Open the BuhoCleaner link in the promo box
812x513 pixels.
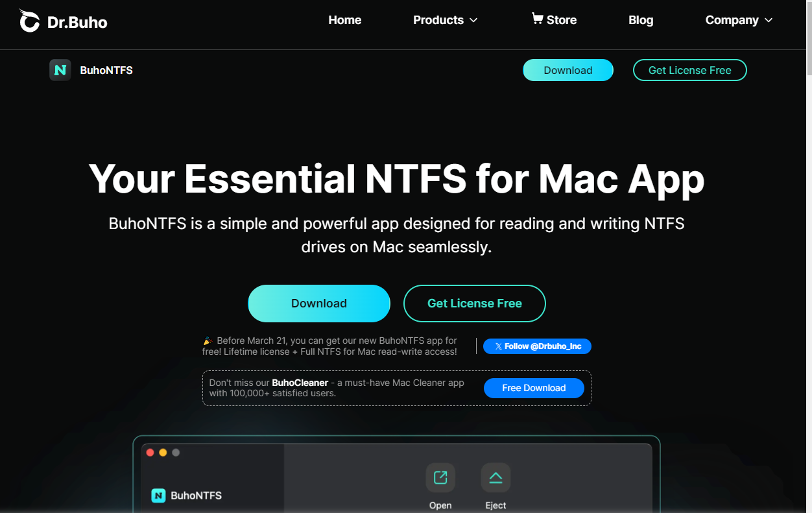pos(300,383)
